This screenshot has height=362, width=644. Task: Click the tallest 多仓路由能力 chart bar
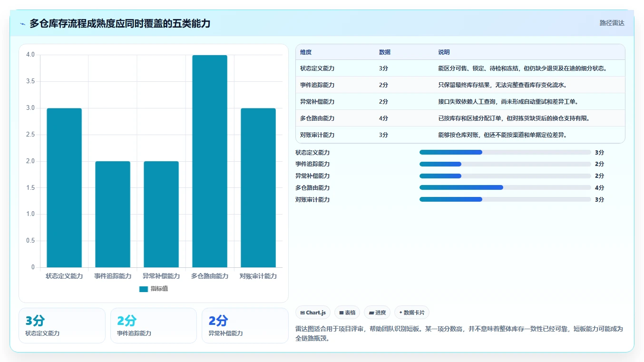pyautogui.click(x=210, y=161)
